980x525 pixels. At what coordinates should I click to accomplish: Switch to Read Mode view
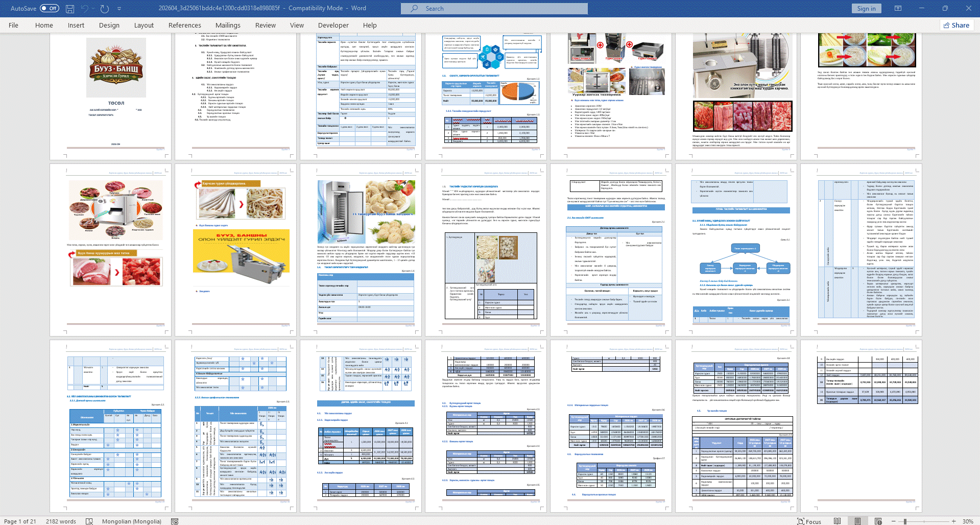tap(838, 521)
